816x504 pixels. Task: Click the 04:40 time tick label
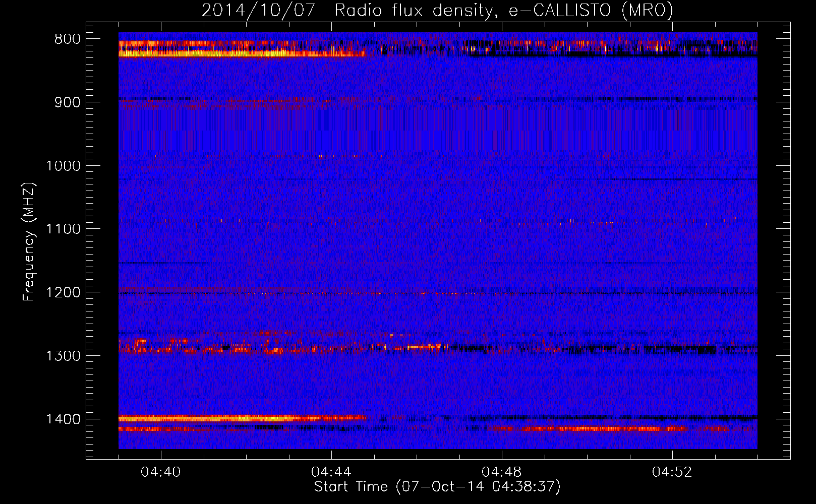161,472
